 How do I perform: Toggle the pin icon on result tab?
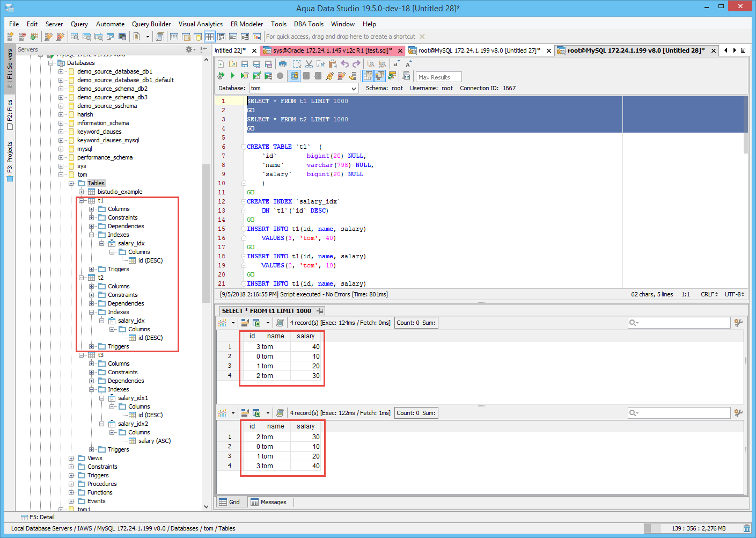pos(320,311)
